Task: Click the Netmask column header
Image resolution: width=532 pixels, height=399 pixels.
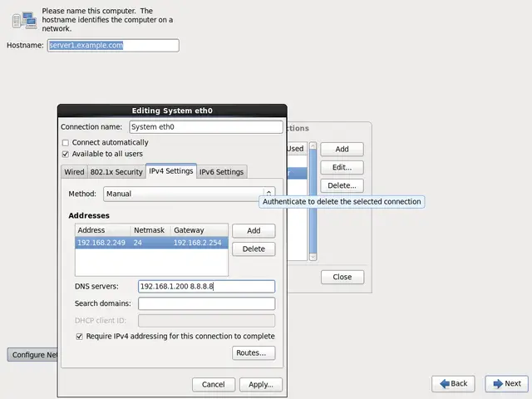Action: 151,230
